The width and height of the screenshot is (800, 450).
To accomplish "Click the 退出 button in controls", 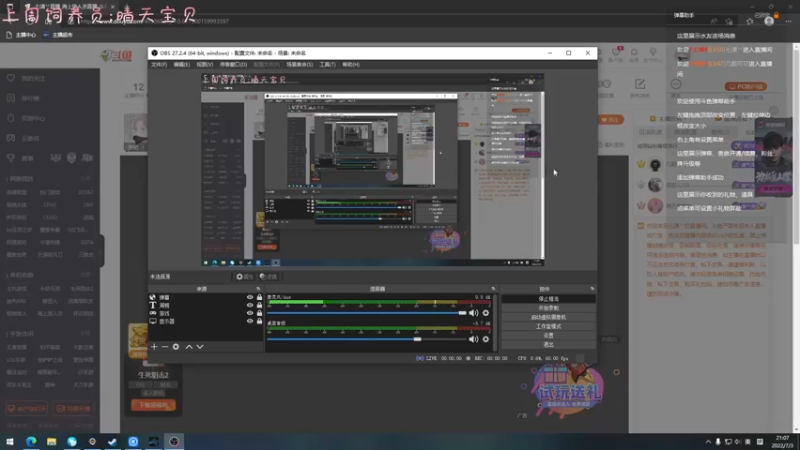I will tap(548, 345).
